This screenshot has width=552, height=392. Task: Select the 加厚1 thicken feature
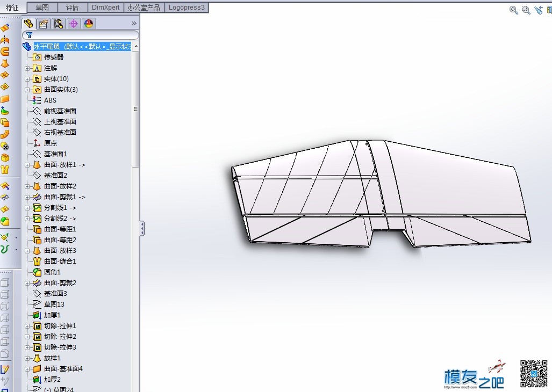pos(47,315)
